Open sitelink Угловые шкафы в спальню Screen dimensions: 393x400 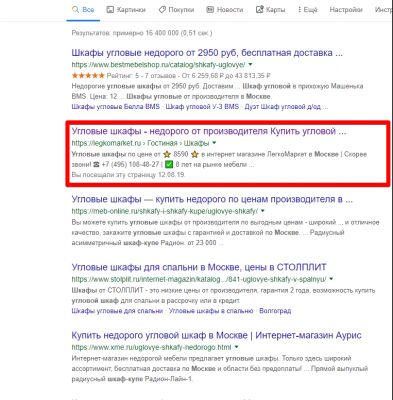(211, 311)
